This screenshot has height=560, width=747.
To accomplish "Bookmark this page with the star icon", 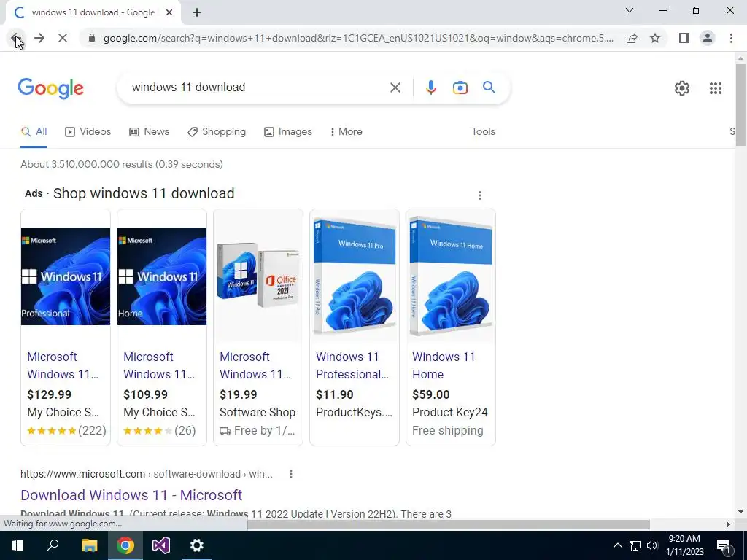I will (655, 38).
